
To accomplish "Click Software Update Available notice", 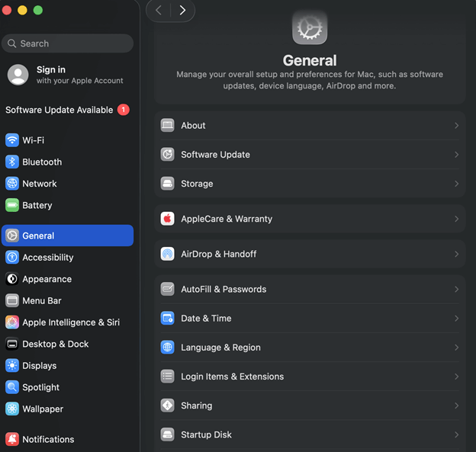I will [x=61, y=110].
